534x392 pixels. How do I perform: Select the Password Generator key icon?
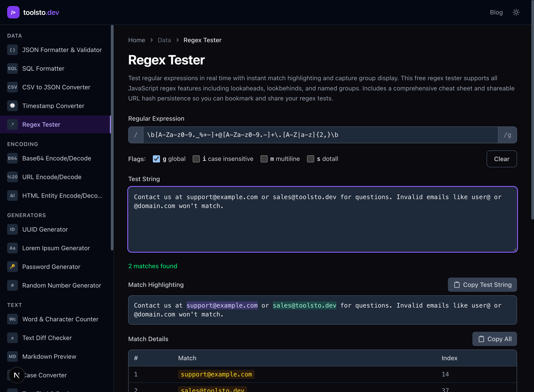pyautogui.click(x=12, y=267)
